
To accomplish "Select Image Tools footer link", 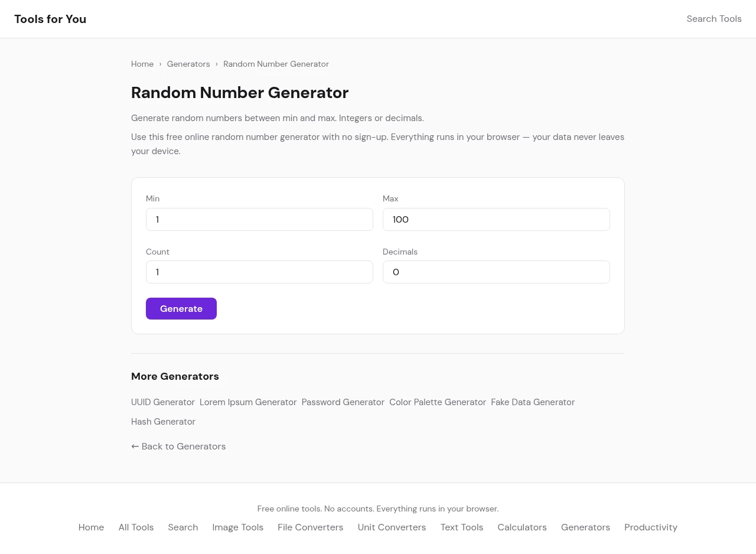I will click(238, 527).
